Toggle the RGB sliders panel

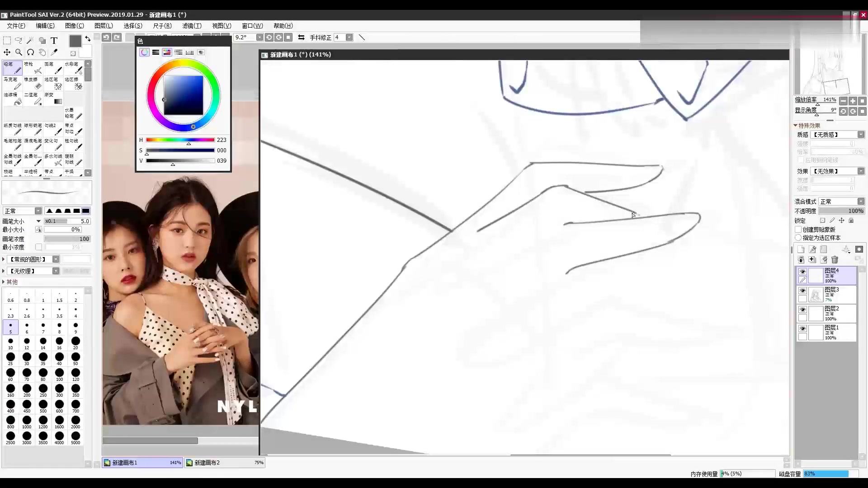coord(156,52)
